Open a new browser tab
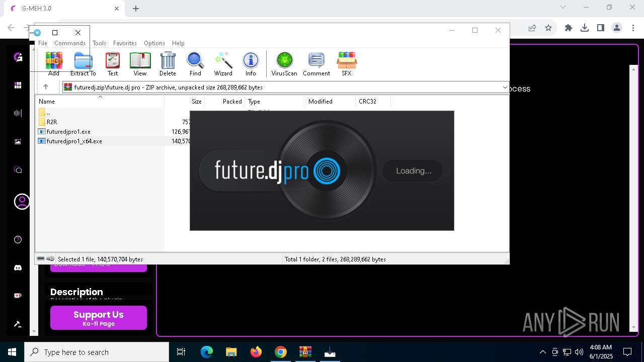644x362 pixels. 136,9
